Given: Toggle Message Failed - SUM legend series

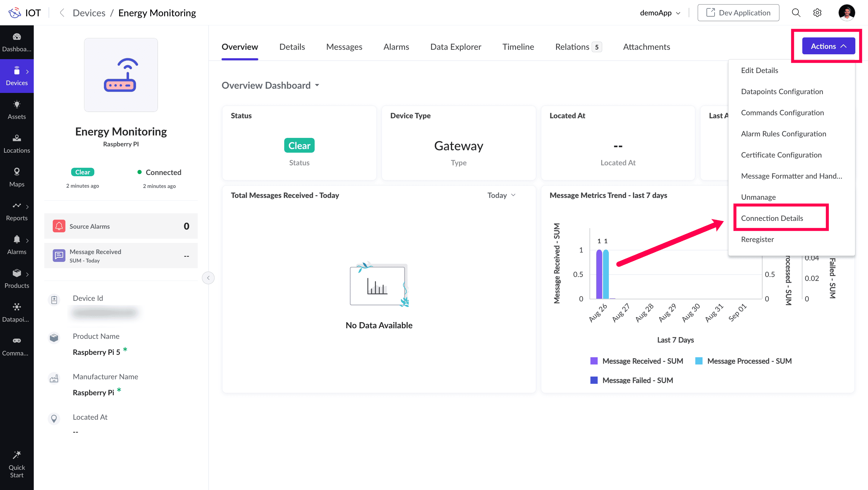Looking at the screenshot, I should point(631,380).
